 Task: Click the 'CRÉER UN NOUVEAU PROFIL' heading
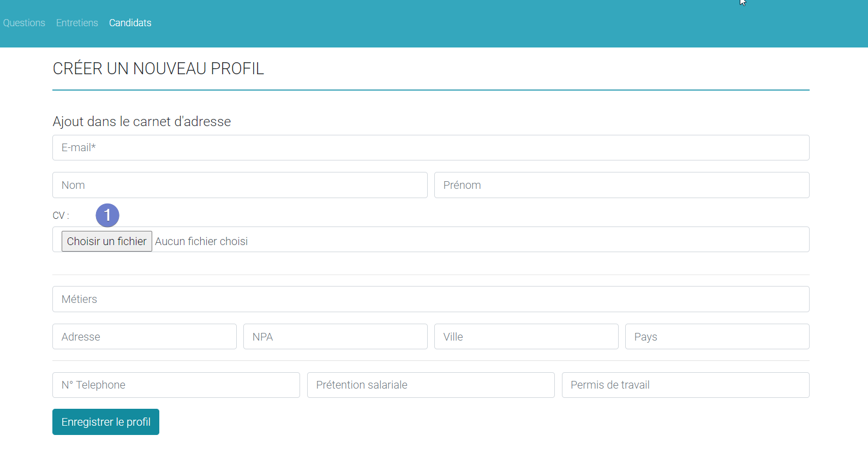click(158, 69)
